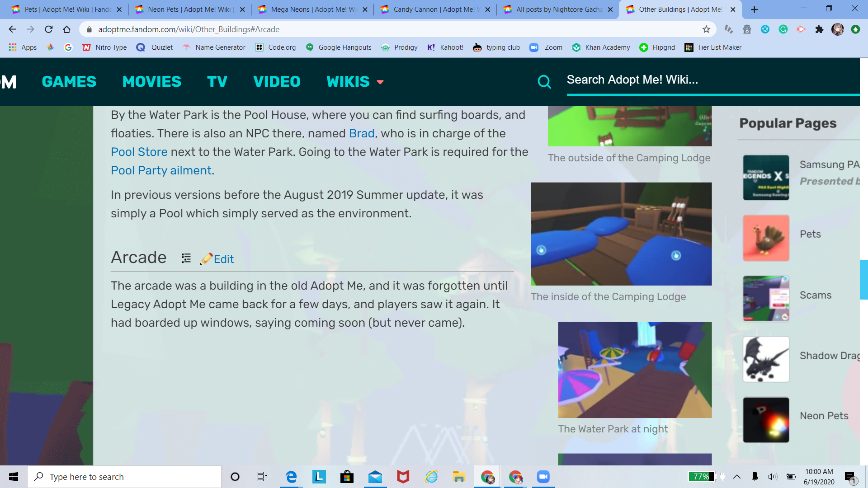868x488 pixels.
Task: Expand the WIKIS dropdown menu
Action: pyautogui.click(x=355, y=82)
